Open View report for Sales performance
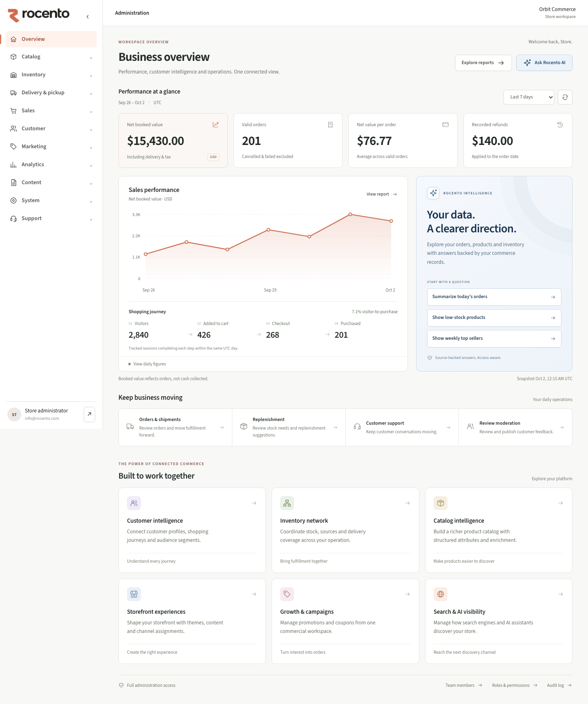Viewport: 588px width, 704px height. 382,194
